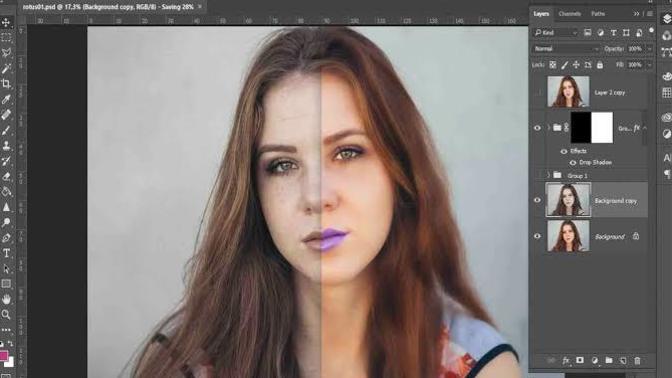Hide the Background copy layer
This screenshot has width=672, height=378.
(537, 200)
